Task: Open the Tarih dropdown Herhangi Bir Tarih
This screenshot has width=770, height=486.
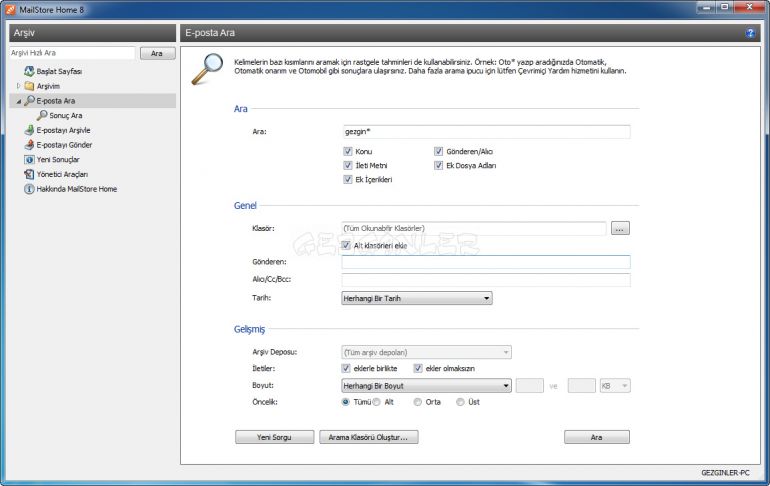Action: [x=417, y=298]
